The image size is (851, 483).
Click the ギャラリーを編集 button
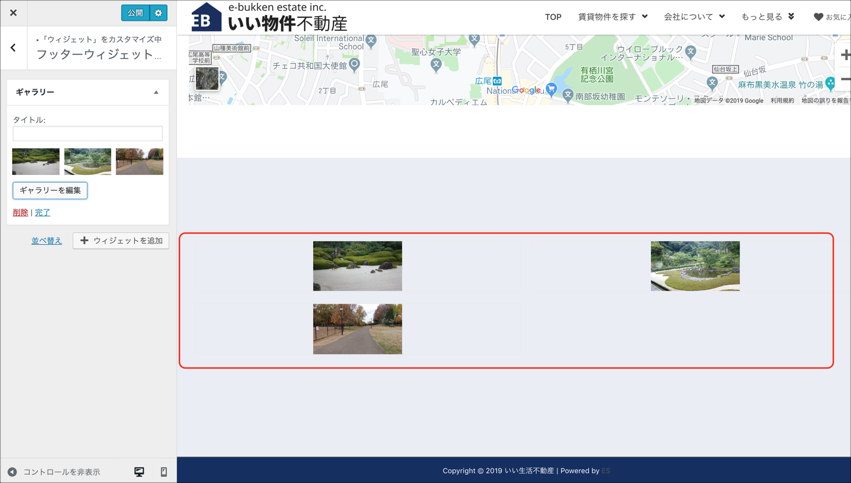[50, 190]
